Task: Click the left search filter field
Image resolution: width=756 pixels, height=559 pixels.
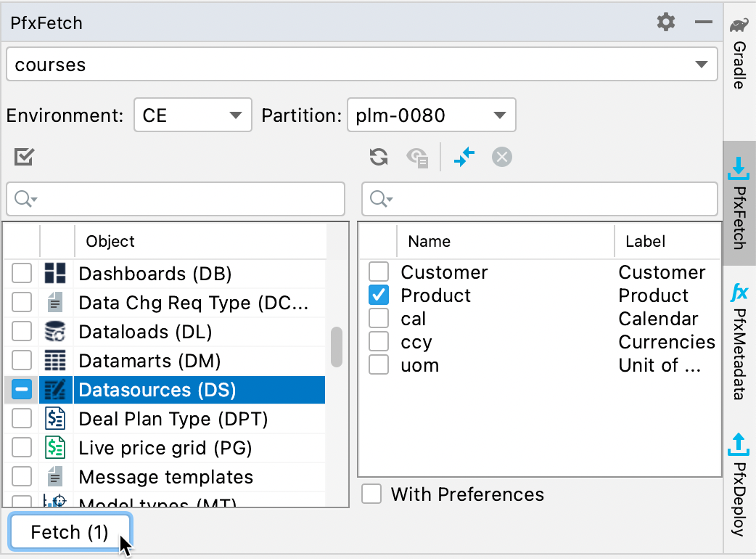Action: (x=174, y=198)
